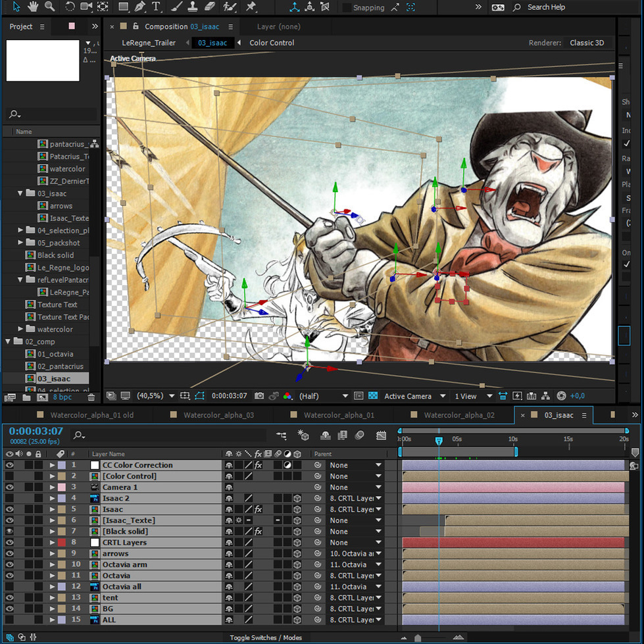The width and height of the screenshot is (644, 644).
Task: Select the Pan Behind anchor point tool
Action: click(103, 7)
